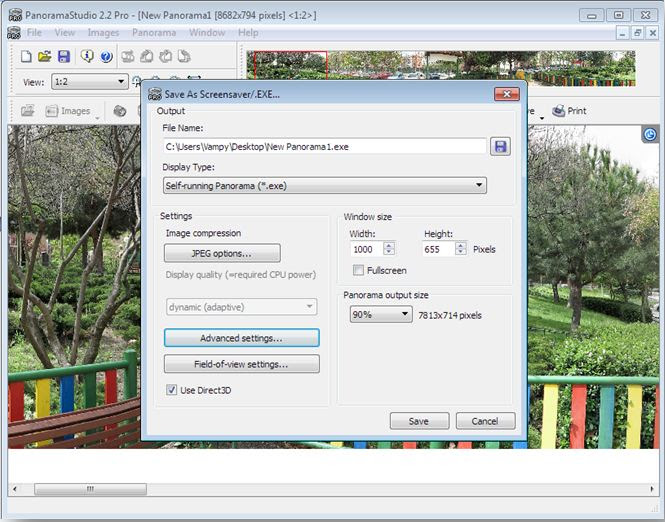The height and width of the screenshot is (522, 665).
Task: Click the blue clock icon at the preview corner
Action: 650,134
